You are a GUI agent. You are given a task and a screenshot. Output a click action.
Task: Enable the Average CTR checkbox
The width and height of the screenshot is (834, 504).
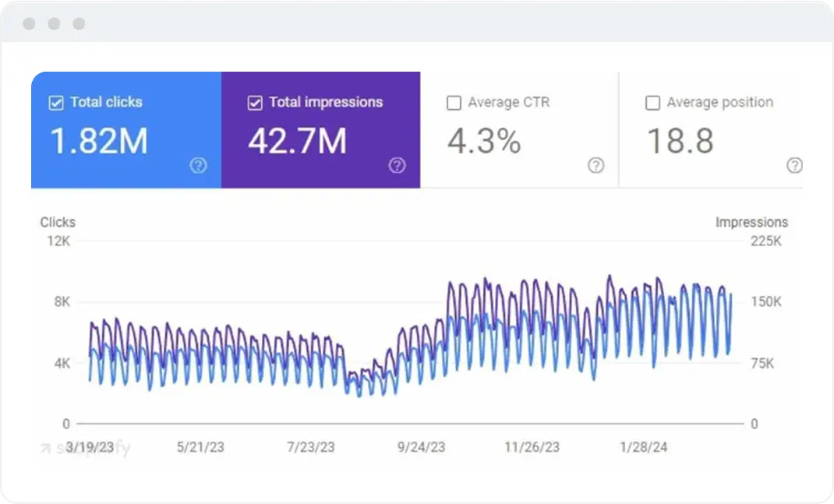point(454,102)
